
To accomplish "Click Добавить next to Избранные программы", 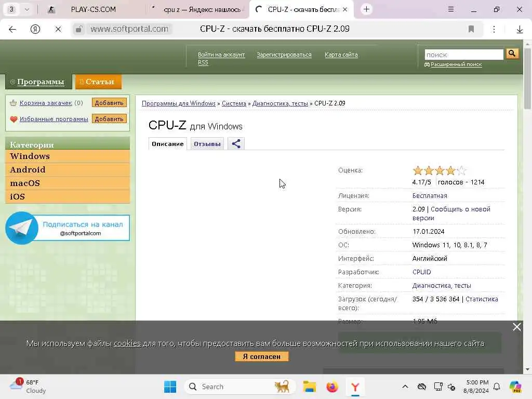I will [x=109, y=119].
